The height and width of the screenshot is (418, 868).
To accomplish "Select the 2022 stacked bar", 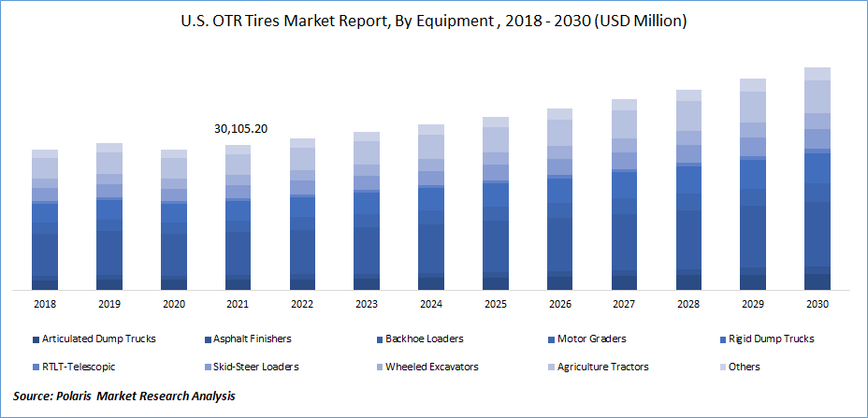I will point(302,214).
